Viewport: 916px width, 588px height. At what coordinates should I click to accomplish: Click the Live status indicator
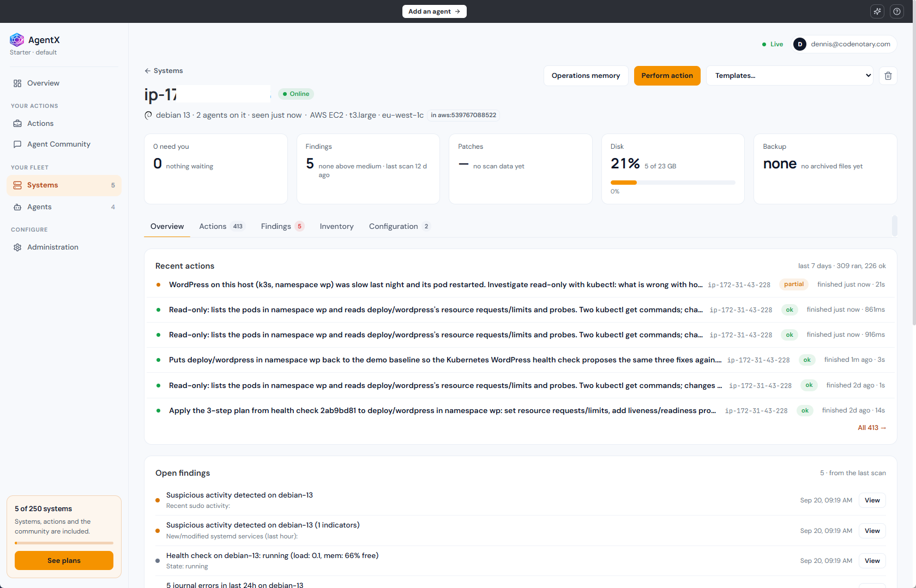point(773,44)
